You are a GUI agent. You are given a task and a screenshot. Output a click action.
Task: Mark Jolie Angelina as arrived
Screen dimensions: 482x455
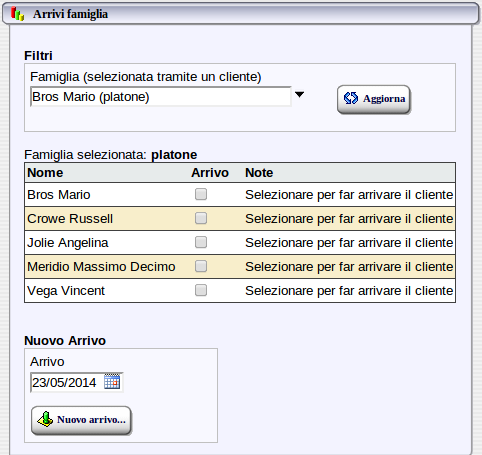coord(201,242)
